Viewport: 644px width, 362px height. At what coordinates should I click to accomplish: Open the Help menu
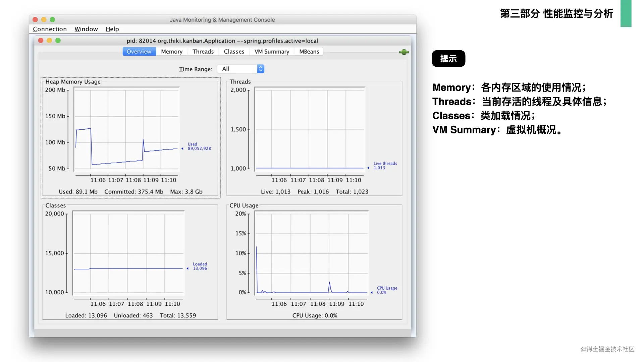pos(112,29)
